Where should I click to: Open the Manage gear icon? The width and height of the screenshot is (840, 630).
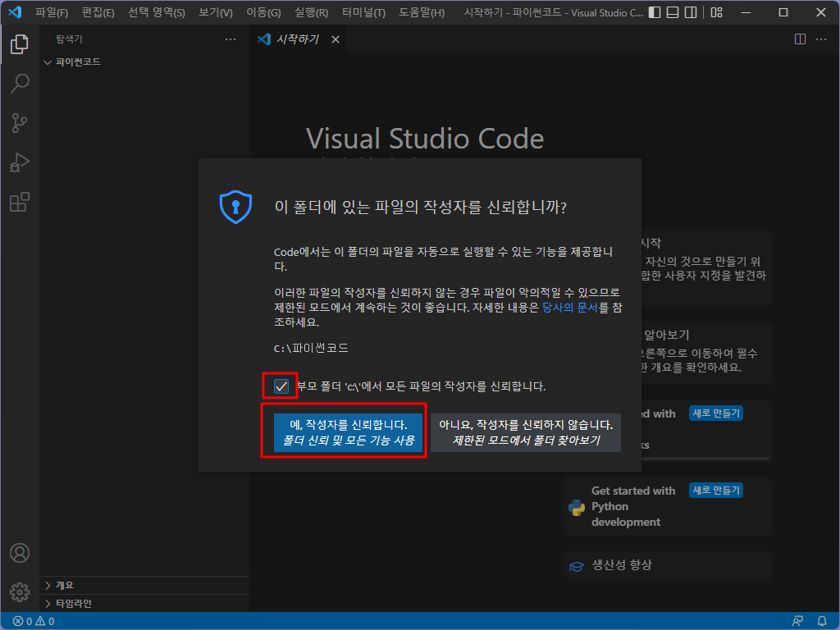(20, 592)
